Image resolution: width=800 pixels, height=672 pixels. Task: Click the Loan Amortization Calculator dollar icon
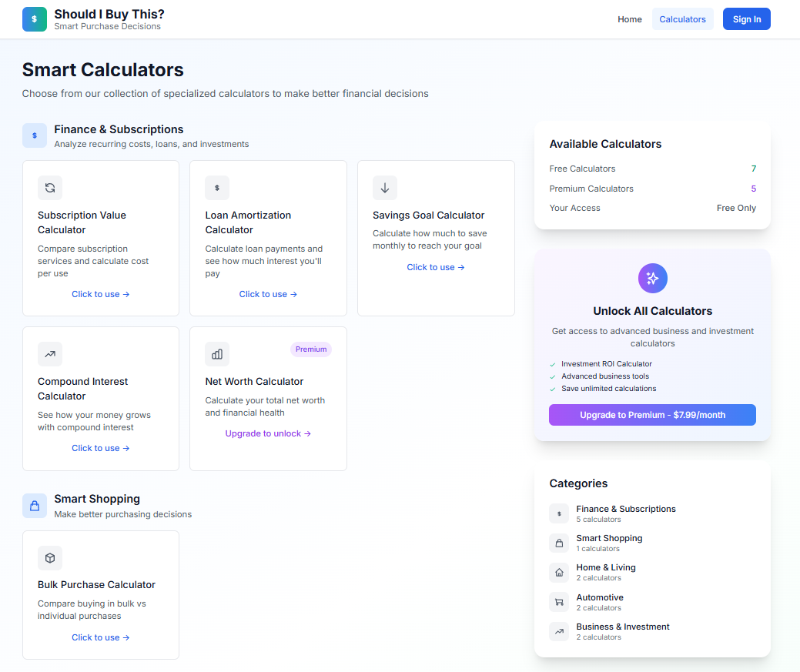coord(217,188)
